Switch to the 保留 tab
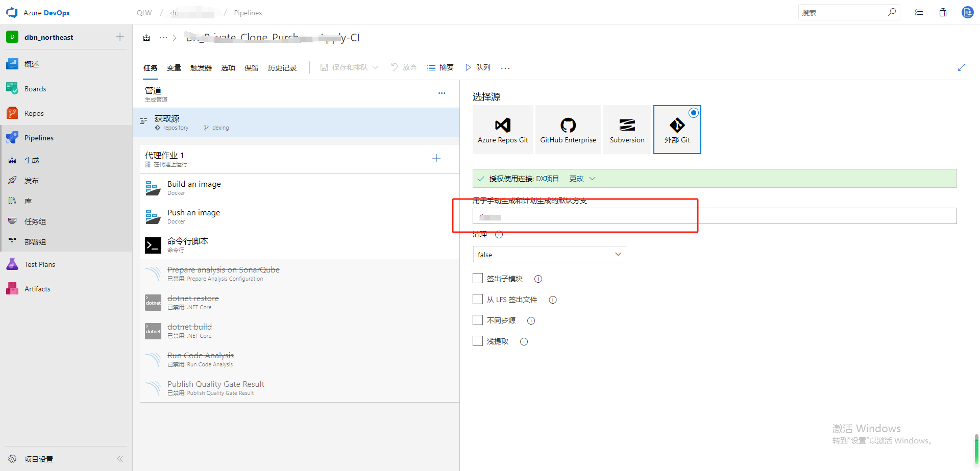Image resolution: width=980 pixels, height=471 pixels. [x=252, y=67]
